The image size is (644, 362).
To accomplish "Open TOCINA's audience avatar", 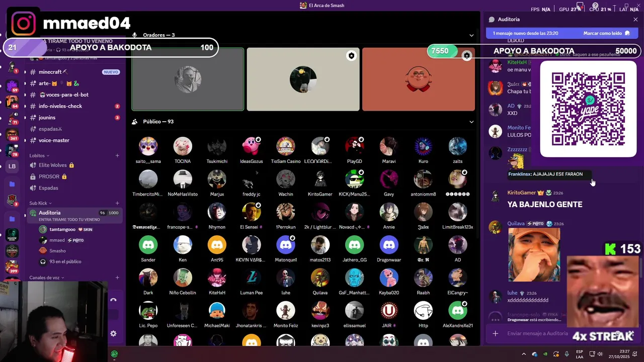I will 183,146.
